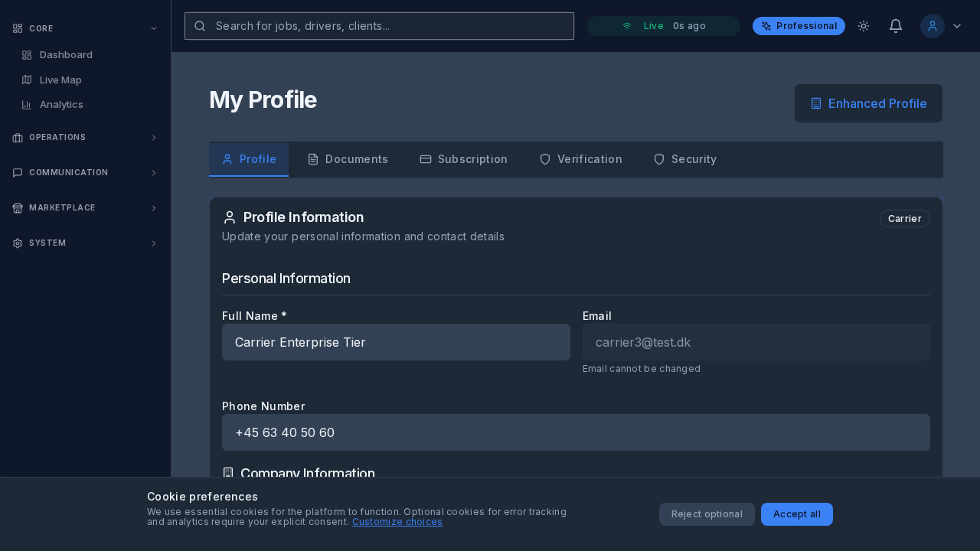This screenshot has width=980, height=551.
Task: Expand the Marketplace sidebar section
Action: (154, 208)
